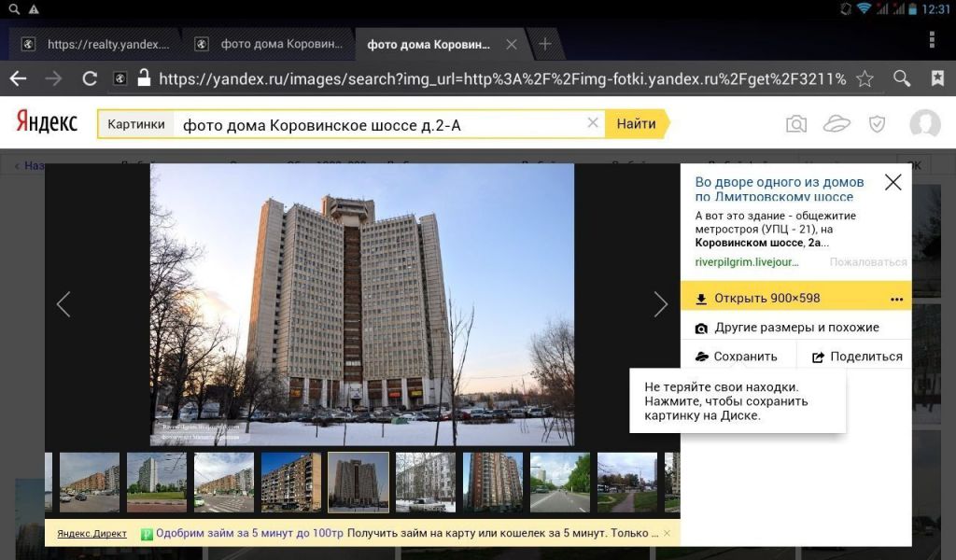Open a new browser tab

pos(545,44)
